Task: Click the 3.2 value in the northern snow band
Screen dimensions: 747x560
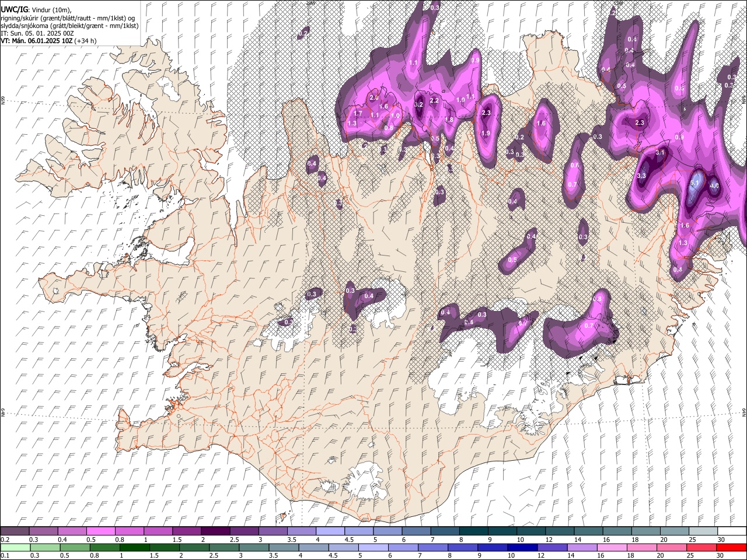Action: [418, 104]
